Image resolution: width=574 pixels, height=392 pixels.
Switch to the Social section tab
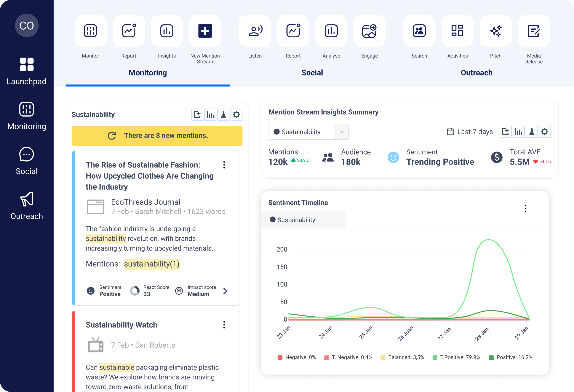pos(312,73)
